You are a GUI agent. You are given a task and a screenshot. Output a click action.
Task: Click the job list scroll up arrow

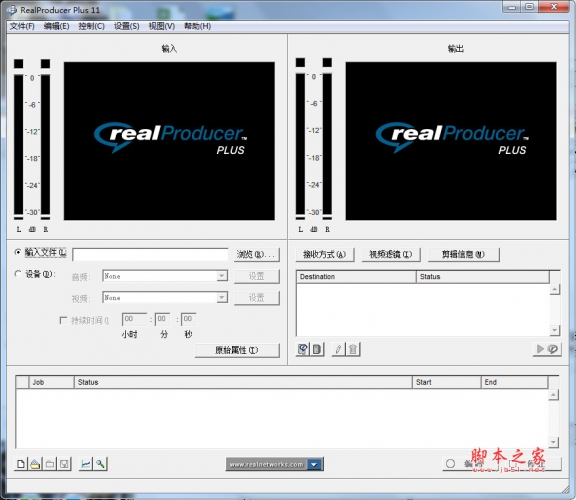(553, 395)
